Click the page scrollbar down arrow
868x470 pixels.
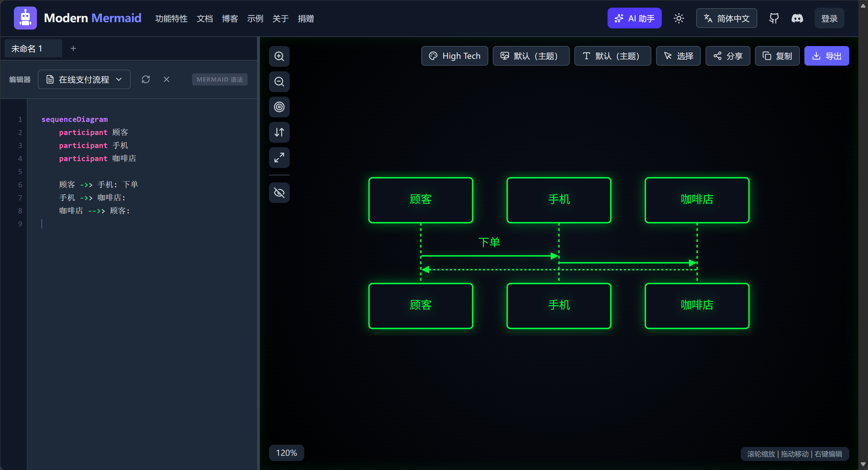[863, 465]
